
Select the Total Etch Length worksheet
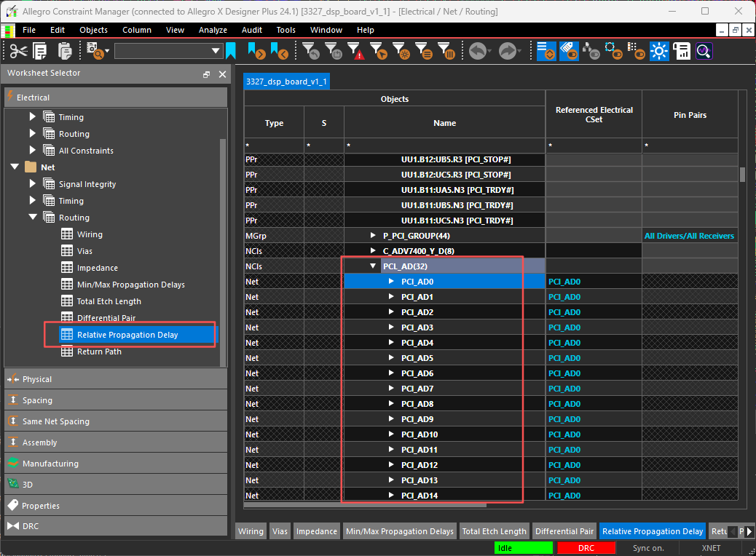[109, 301]
